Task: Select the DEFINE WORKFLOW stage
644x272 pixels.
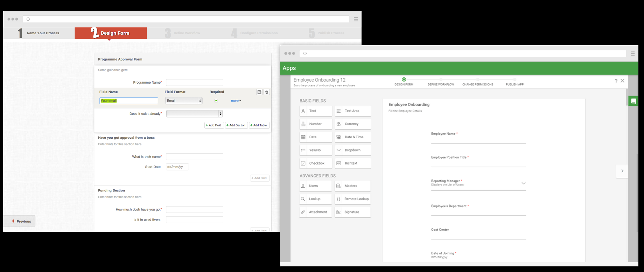Action: point(441,82)
